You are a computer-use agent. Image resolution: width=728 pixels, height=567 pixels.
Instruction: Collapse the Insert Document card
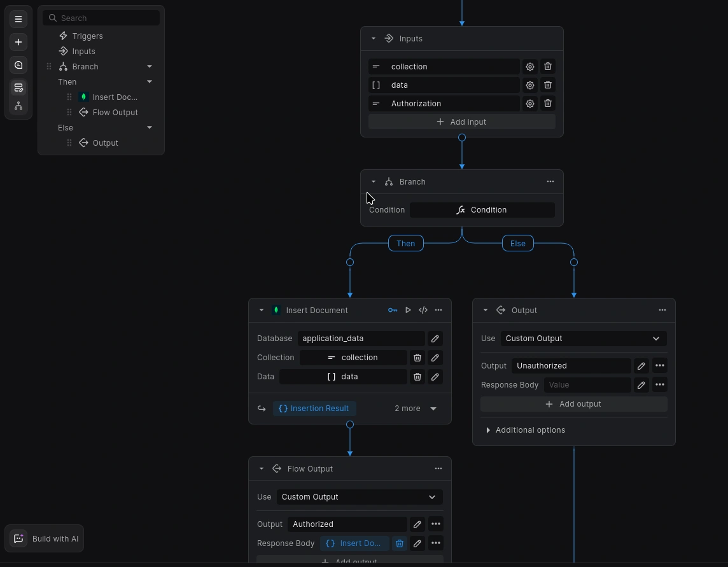(262, 310)
